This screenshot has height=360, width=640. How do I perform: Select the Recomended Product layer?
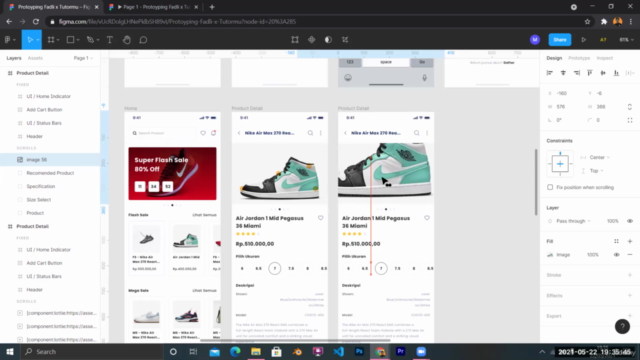[50, 173]
